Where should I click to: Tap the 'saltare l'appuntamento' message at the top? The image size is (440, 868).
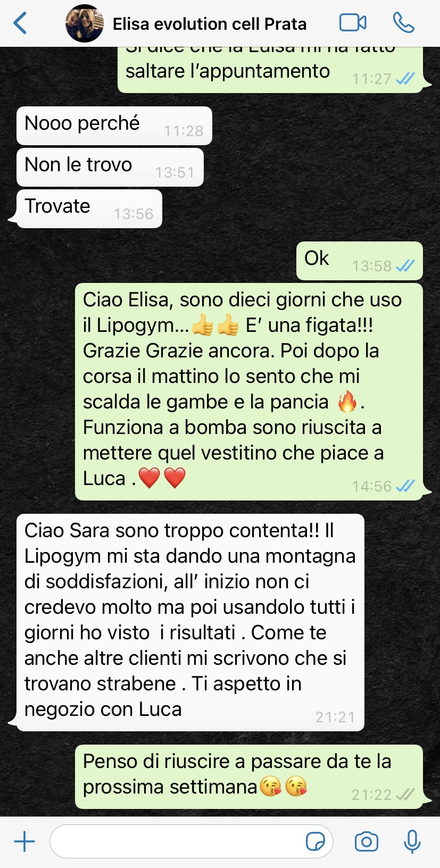point(270,70)
